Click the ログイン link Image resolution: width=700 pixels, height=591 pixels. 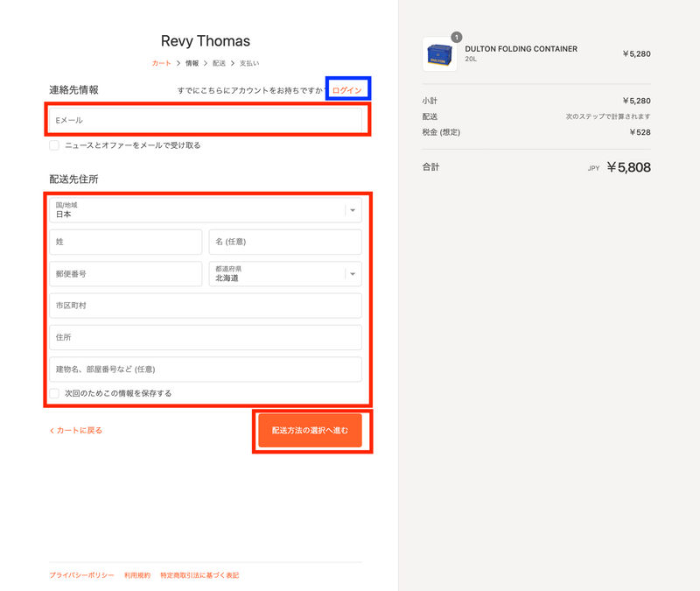coord(346,90)
